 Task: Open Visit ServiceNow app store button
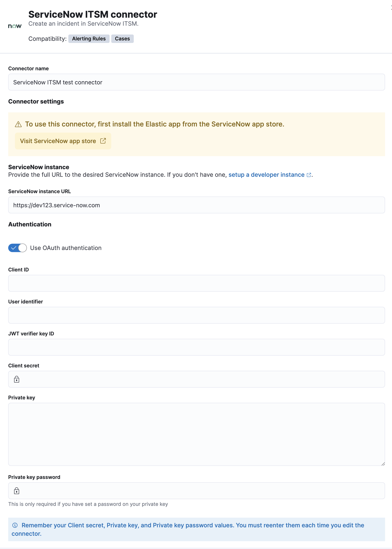(63, 141)
